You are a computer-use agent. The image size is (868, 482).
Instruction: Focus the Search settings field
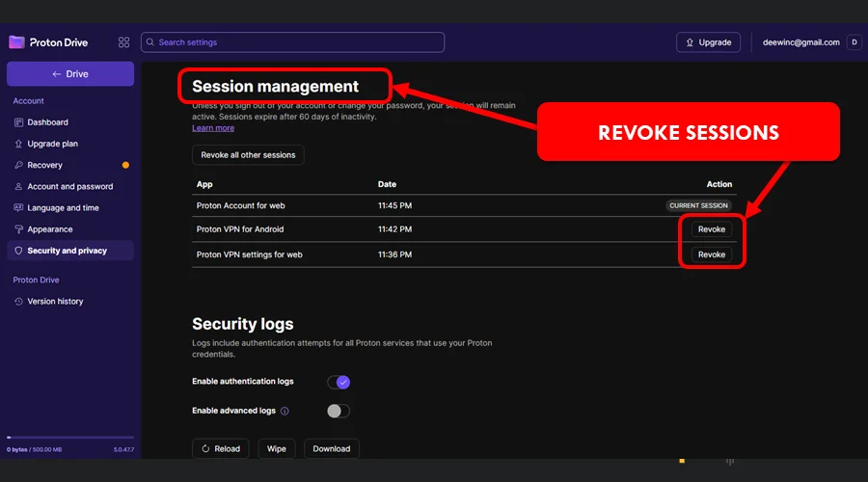pyautogui.click(x=292, y=42)
